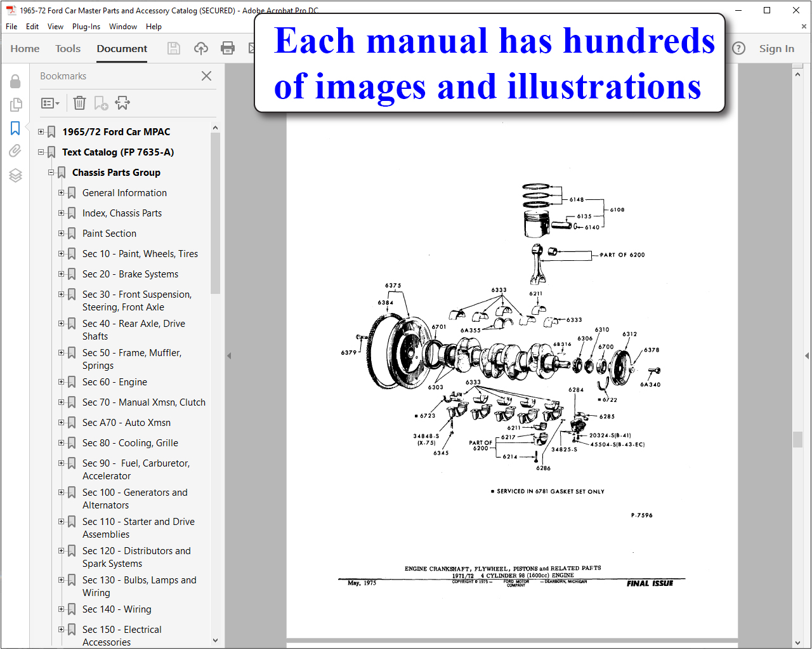Click the Upload to cloud icon
812x650 pixels.
[200, 48]
